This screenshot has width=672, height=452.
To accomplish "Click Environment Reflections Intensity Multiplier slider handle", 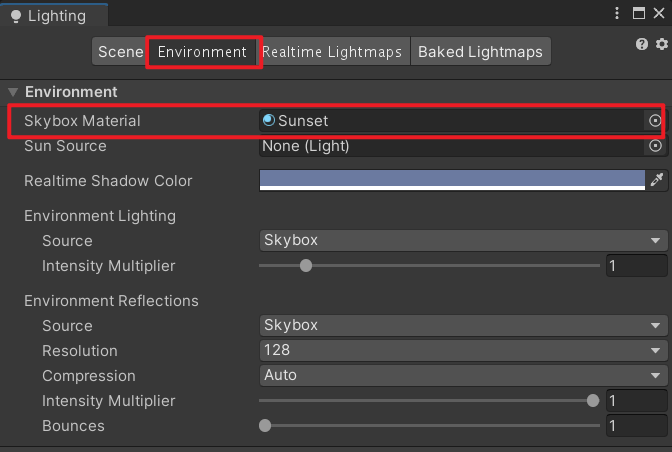I will [x=593, y=401].
